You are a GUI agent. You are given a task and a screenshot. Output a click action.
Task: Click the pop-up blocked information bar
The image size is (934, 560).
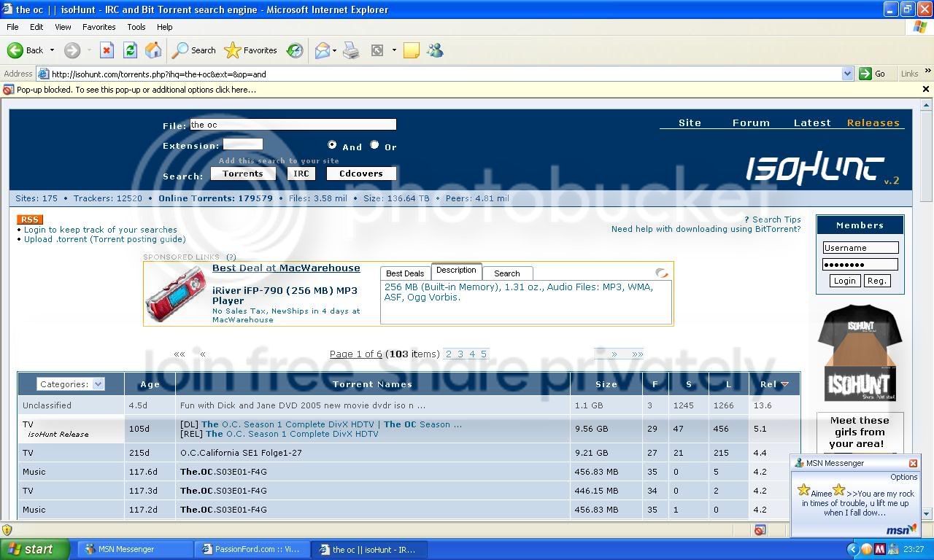tap(467, 90)
